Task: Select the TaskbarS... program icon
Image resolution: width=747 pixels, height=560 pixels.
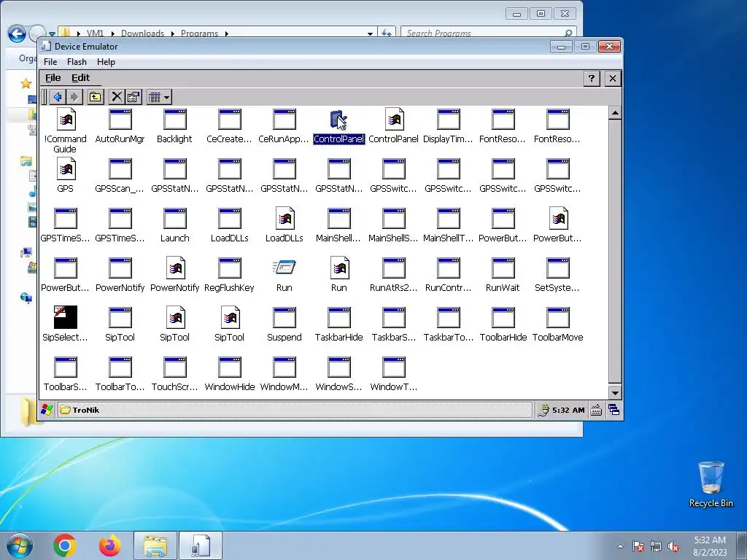Action: coord(393,318)
